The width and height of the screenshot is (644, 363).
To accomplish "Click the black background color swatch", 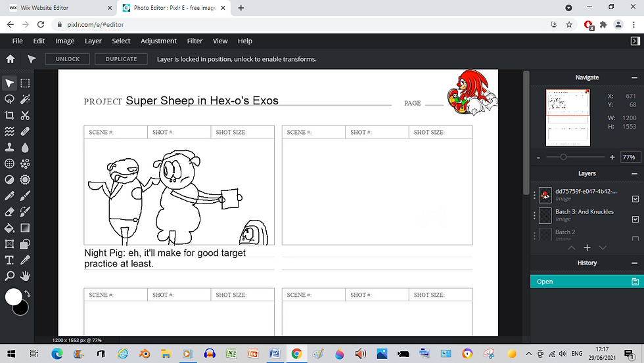I will click(22, 310).
